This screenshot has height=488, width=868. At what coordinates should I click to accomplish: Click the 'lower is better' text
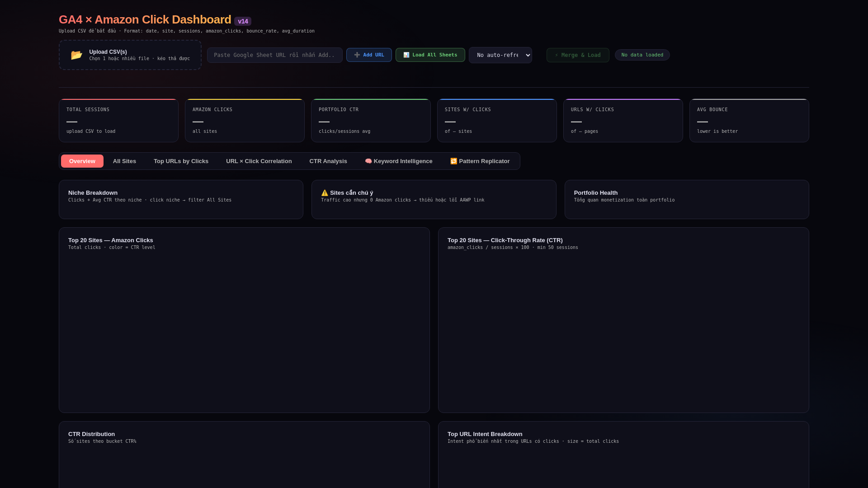click(x=717, y=131)
